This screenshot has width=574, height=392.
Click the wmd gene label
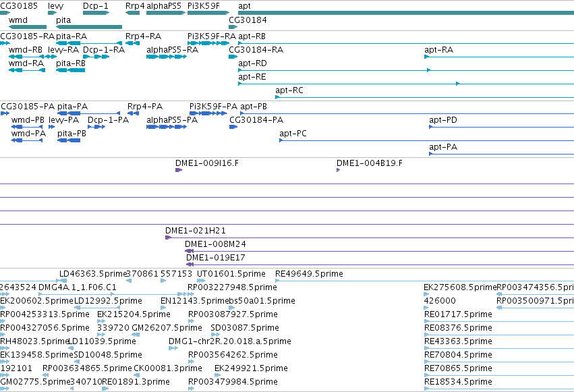18,20
